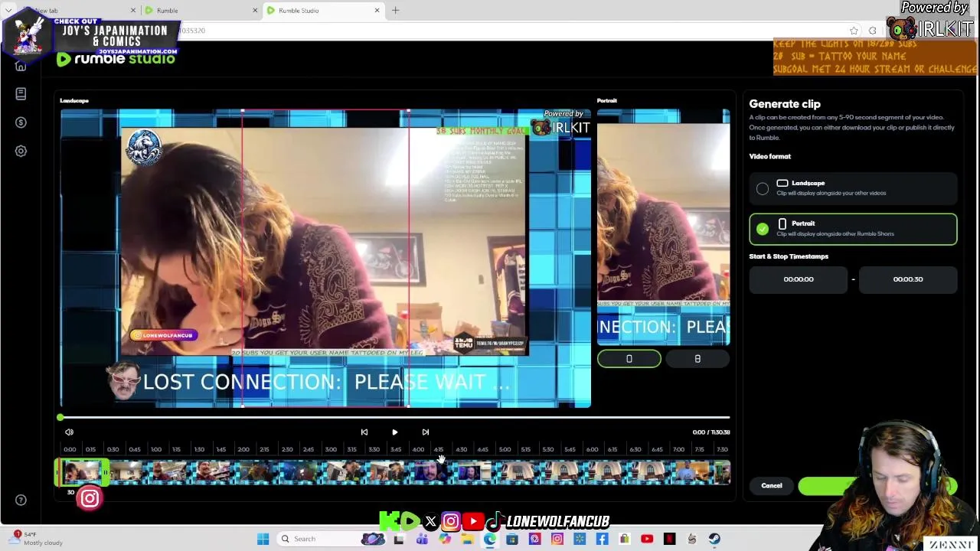Play the clip preview

(x=394, y=432)
